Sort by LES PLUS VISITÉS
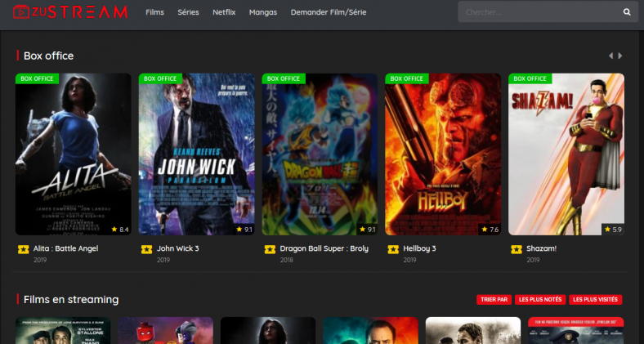Viewport: 644px width, 344px height. pos(596,300)
